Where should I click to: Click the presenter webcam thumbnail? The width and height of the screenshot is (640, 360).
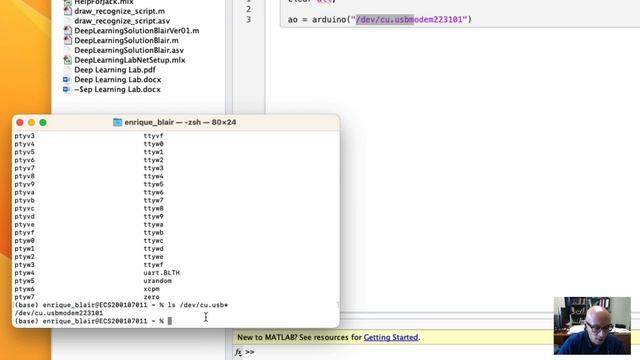(x=592, y=325)
